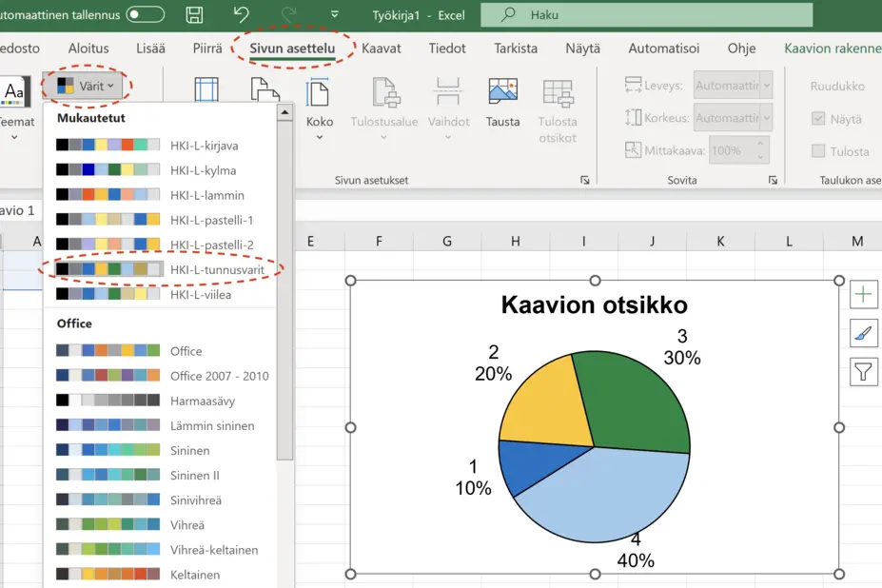
Task: Toggle the Ruudukko Tulosta checkbox
Action: (x=818, y=150)
